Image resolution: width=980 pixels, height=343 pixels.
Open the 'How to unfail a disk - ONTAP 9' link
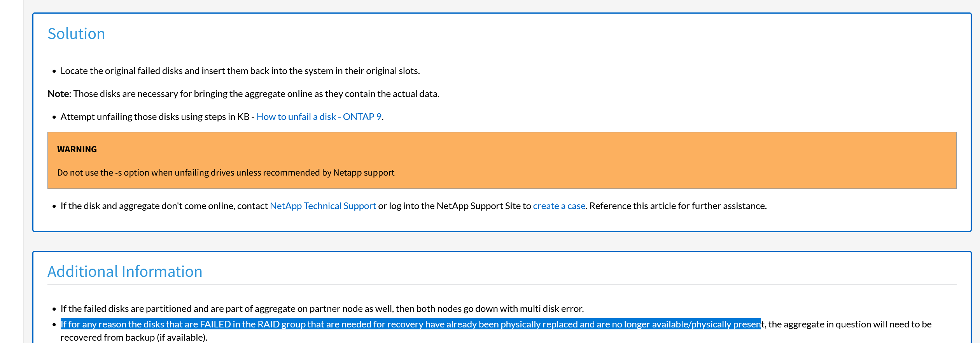pyautogui.click(x=318, y=117)
